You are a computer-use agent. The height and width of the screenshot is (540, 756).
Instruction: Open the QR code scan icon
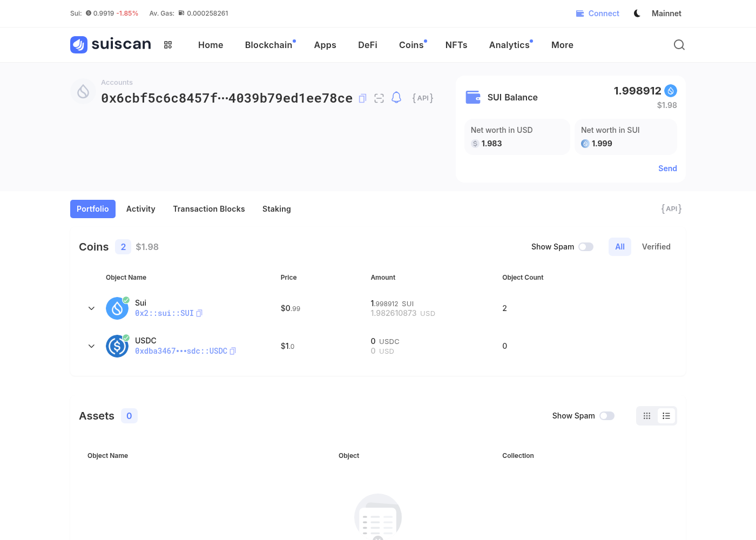[x=379, y=98]
